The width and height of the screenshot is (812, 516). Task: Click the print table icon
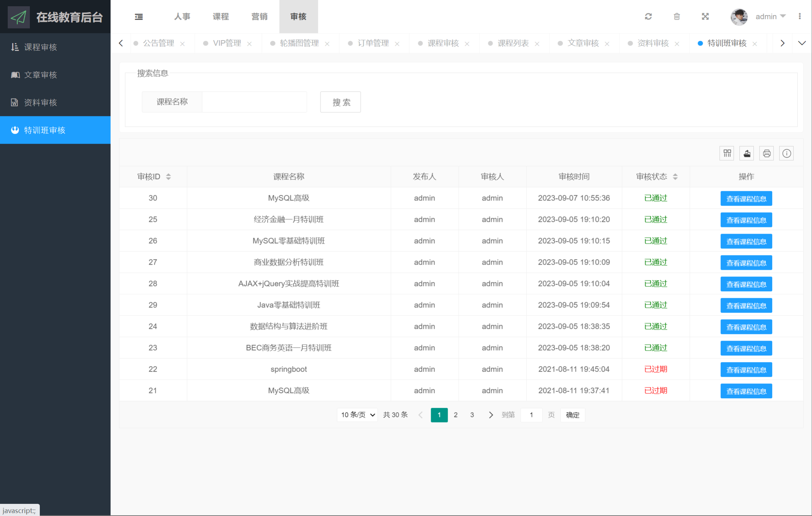click(767, 153)
